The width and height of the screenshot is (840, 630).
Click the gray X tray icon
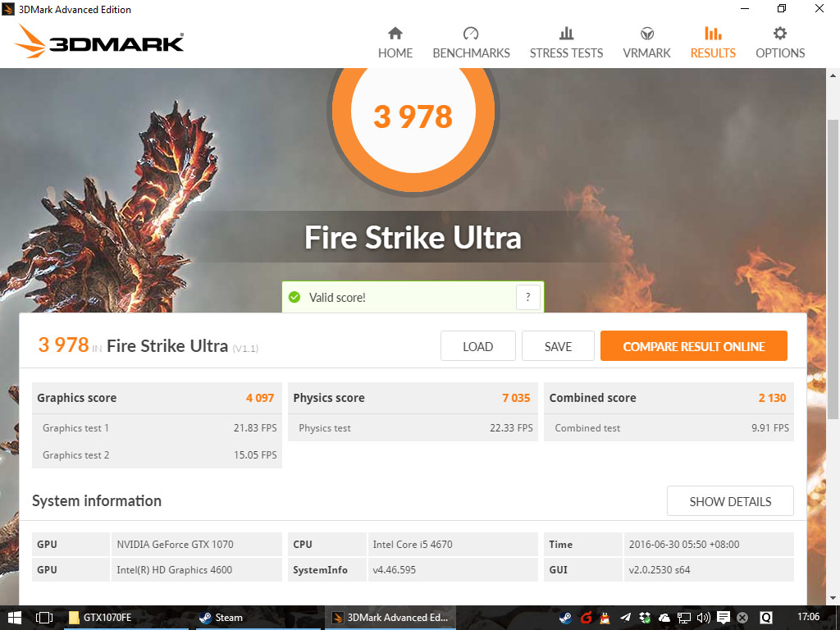click(x=742, y=618)
